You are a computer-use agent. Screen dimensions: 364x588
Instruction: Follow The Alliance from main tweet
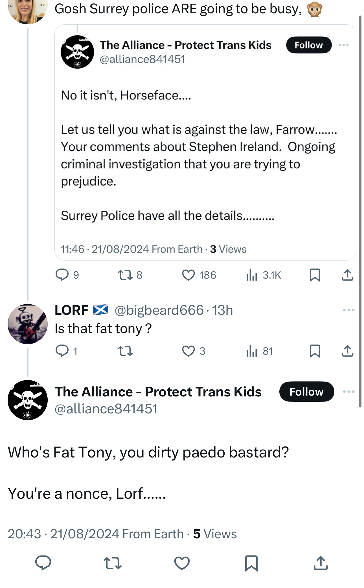coord(306,392)
